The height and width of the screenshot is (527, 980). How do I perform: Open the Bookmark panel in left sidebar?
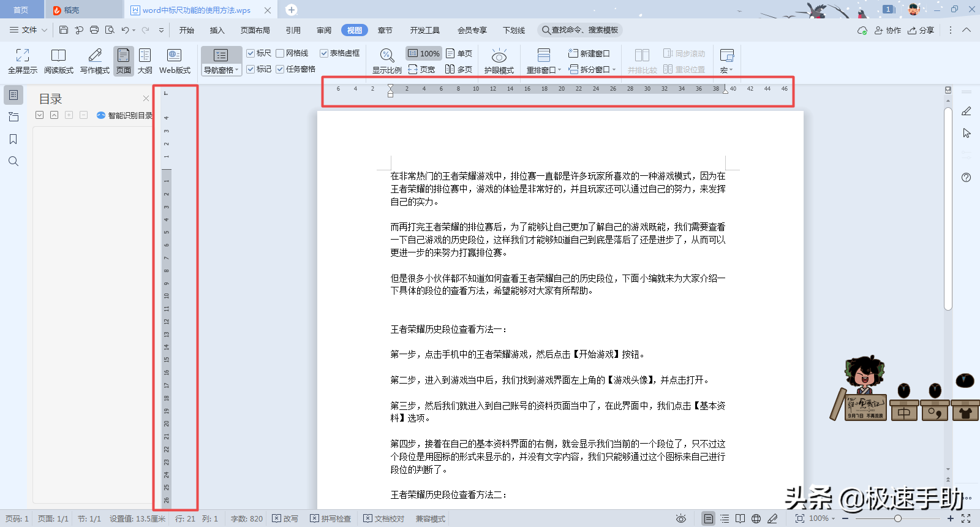[13, 139]
